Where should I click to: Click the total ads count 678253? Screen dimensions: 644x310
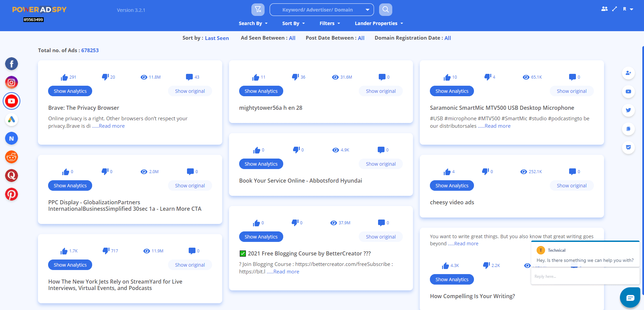coord(90,50)
